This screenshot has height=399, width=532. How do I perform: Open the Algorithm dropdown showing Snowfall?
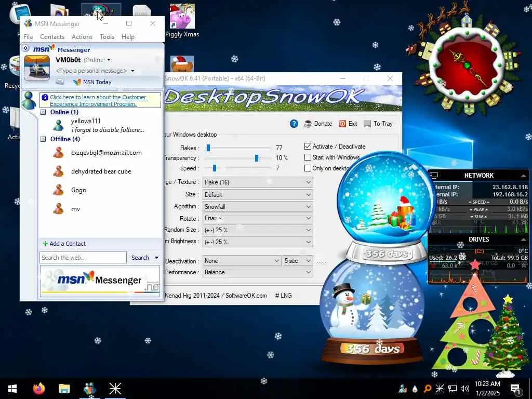pos(258,206)
